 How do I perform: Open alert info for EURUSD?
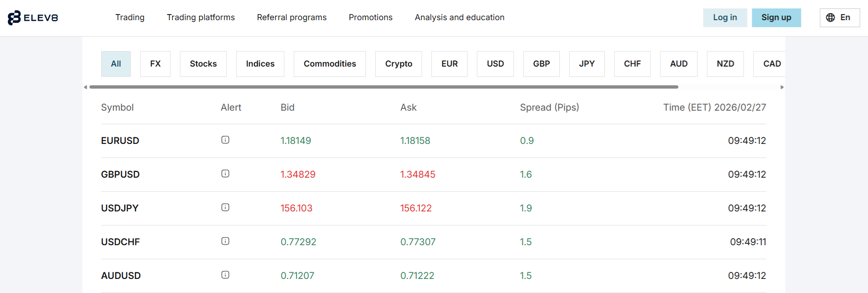225,140
